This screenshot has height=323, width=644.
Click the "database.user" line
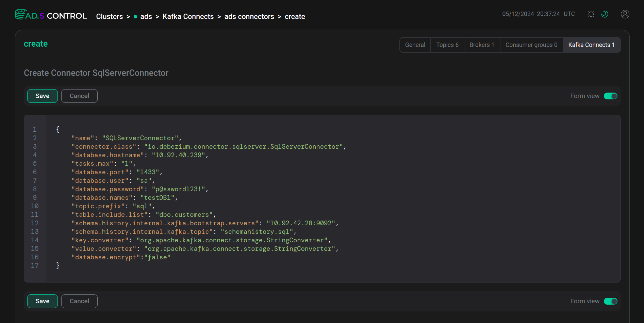coord(113,181)
